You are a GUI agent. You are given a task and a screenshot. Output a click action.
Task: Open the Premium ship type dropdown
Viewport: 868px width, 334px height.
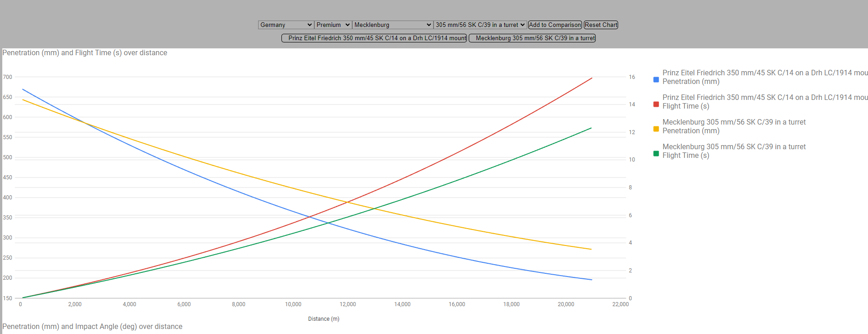pos(333,25)
